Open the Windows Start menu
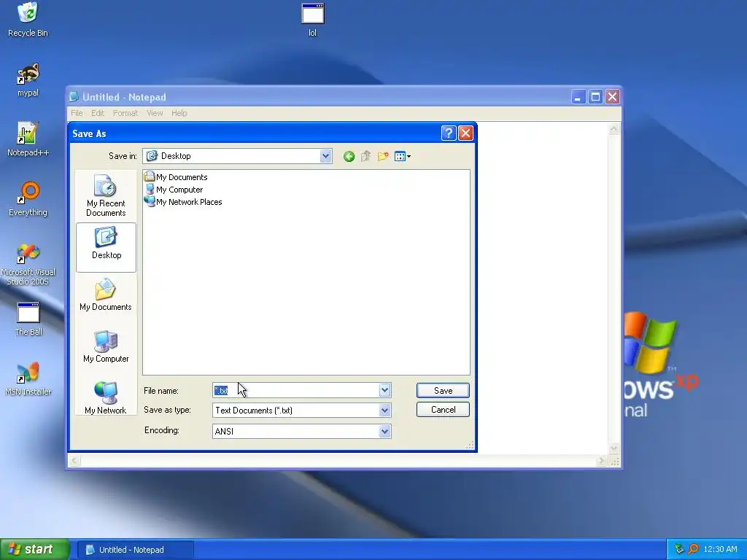Viewport: 747px width, 560px height. click(x=35, y=550)
